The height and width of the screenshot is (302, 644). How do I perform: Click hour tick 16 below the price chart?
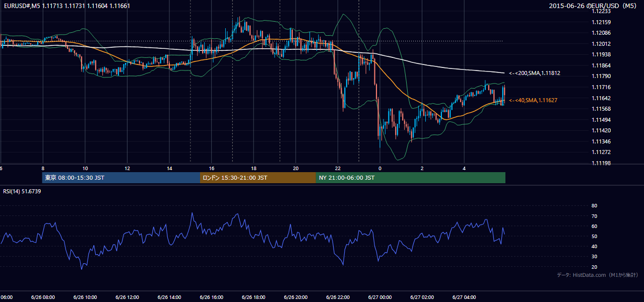(x=212, y=168)
